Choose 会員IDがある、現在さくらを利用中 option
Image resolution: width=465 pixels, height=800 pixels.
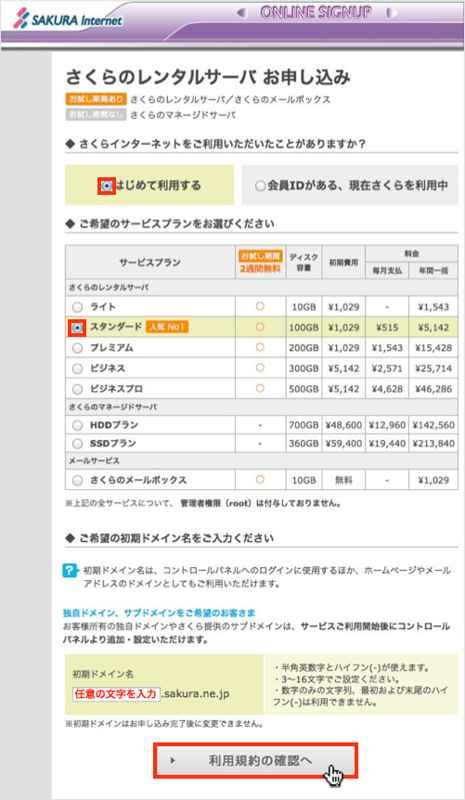click(260, 186)
